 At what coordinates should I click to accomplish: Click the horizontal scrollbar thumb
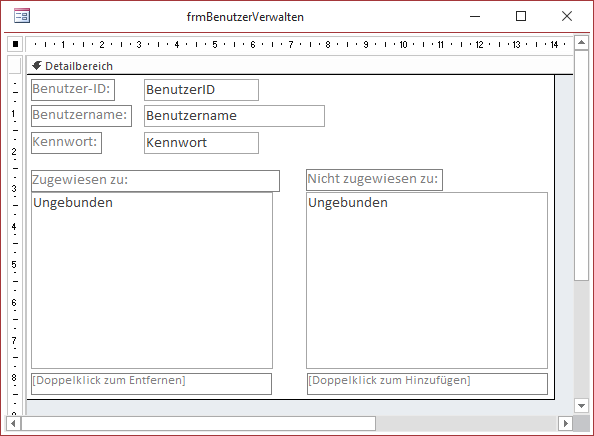pyautogui.click(x=198, y=423)
